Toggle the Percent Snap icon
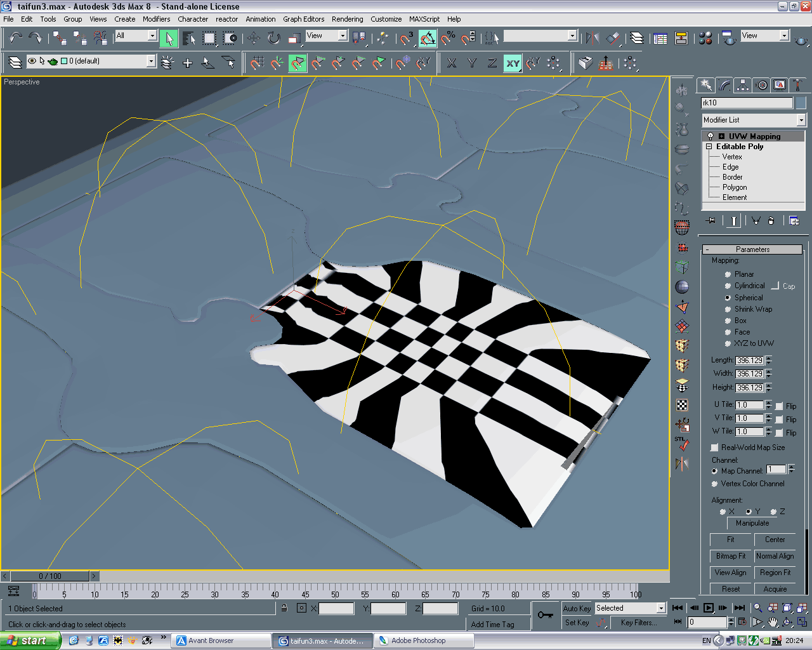The image size is (812, 650). point(449,39)
